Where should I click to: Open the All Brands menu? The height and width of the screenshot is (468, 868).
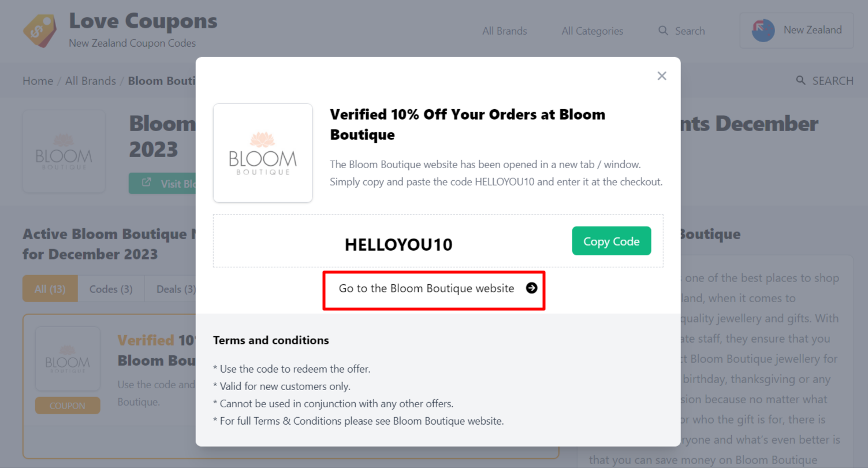(504, 31)
